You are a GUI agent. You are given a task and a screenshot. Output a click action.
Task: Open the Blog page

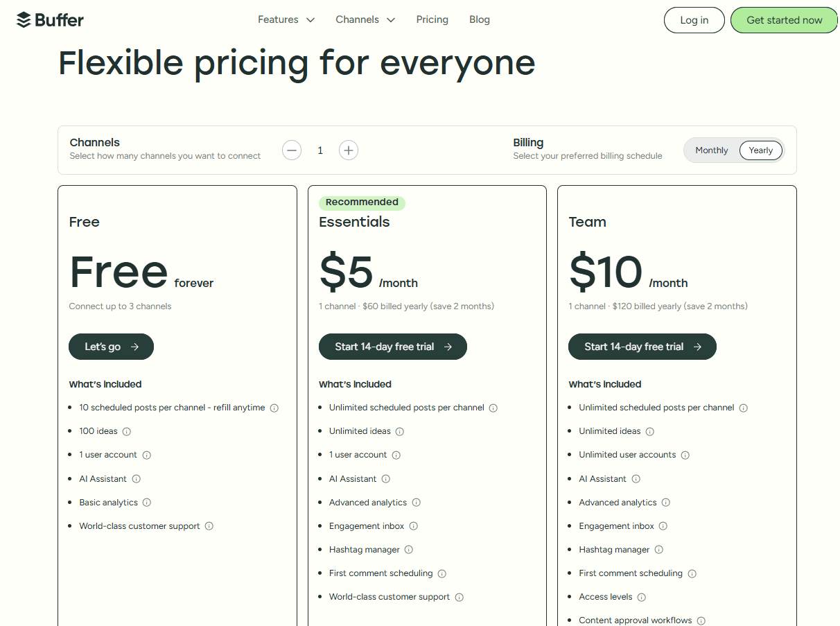480,19
